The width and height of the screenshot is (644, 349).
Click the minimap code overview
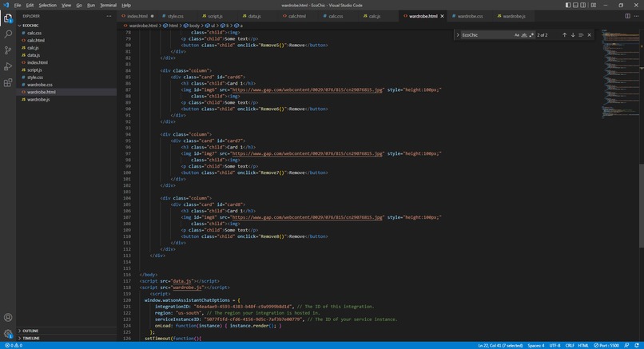point(620,74)
